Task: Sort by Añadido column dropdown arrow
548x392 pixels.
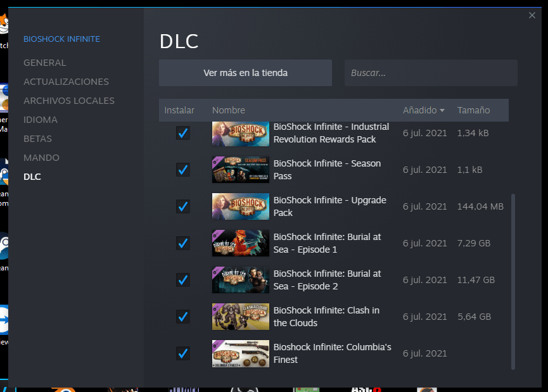Action: click(x=442, y=110)
